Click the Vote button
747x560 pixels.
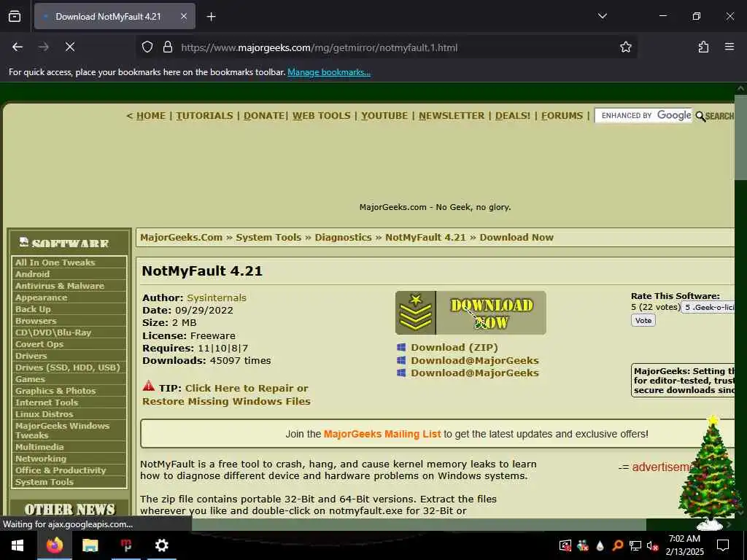coord(643,321)
